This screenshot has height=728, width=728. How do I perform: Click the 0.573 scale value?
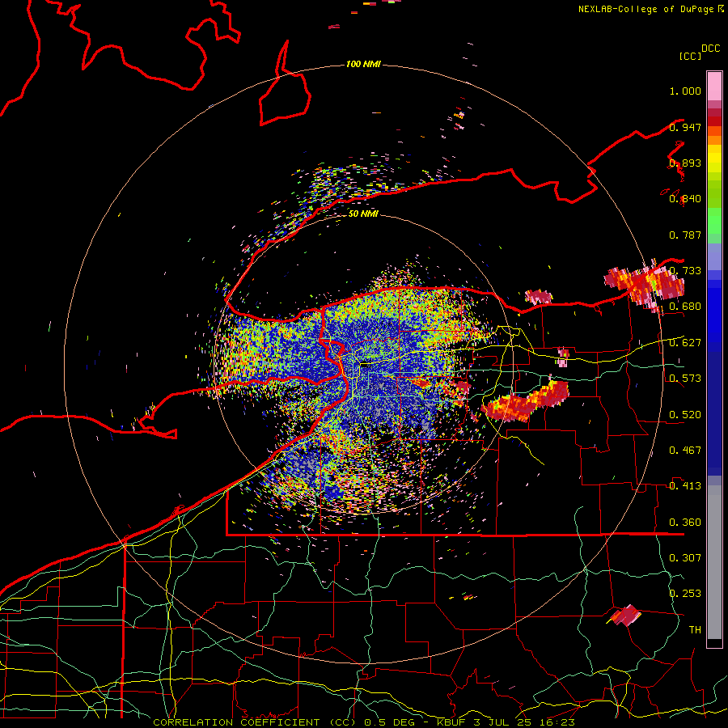[x=685, y=379]
